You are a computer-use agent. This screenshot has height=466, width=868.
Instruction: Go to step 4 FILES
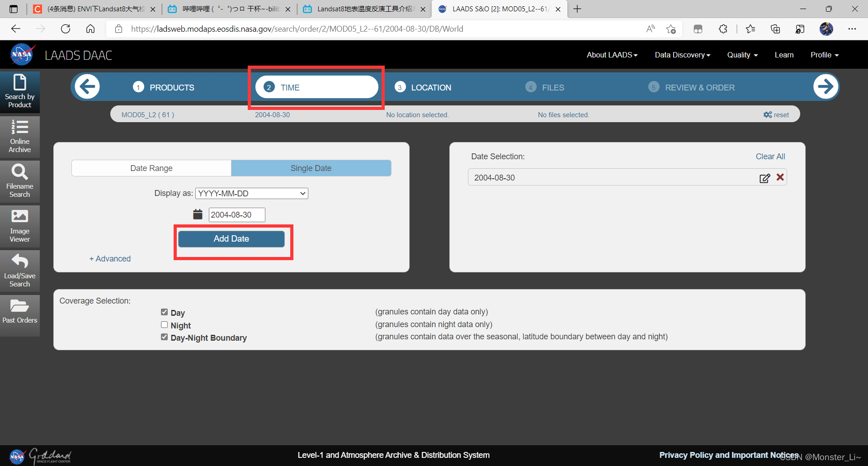[545, 87]
